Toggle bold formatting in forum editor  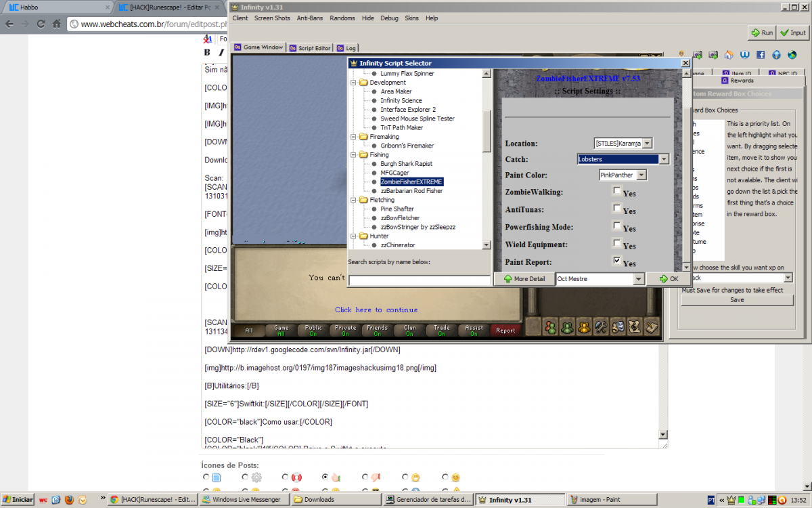tap(207, 52)
